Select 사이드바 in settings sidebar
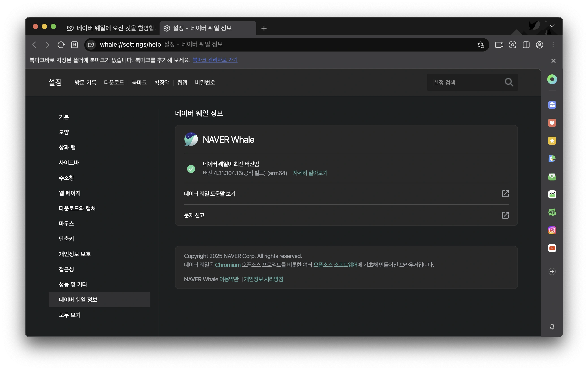This screenshot has height=370, width=588. coord(99,163)
